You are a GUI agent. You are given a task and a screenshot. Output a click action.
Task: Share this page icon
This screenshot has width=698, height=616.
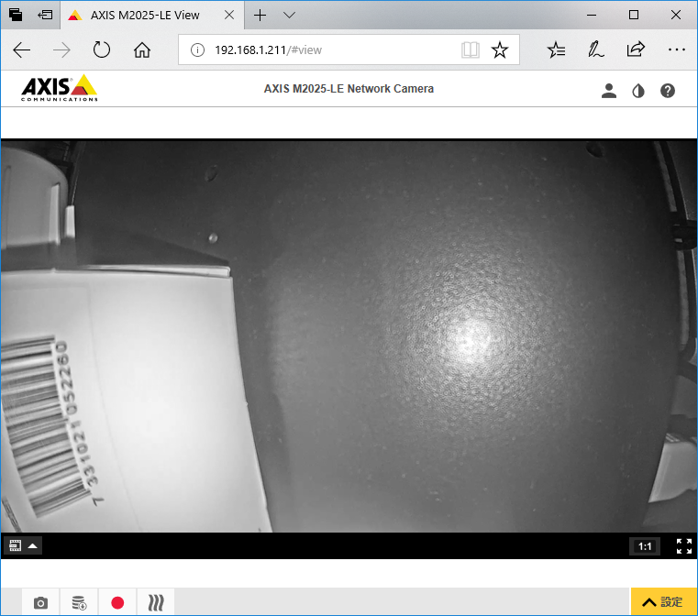point(636,49)
